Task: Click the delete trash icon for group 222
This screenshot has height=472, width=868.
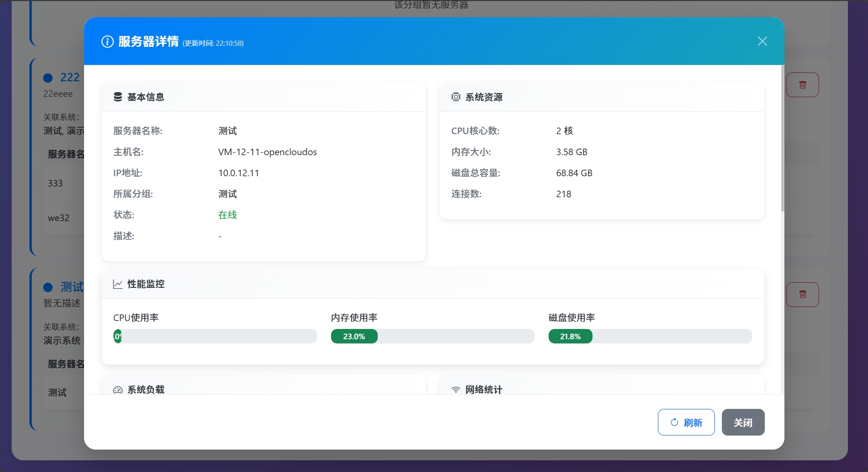Action: [x=803, y=85]
